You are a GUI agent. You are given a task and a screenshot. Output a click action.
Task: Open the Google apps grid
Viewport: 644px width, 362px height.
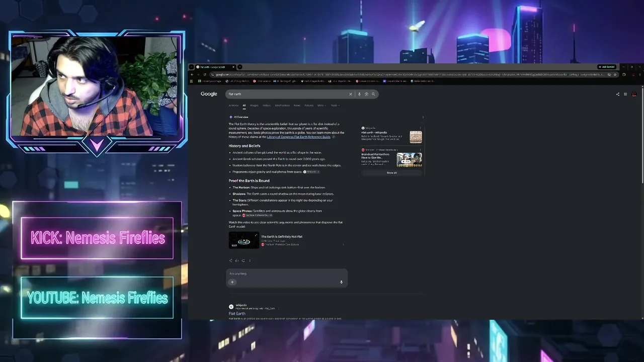[x=625, y=94]
